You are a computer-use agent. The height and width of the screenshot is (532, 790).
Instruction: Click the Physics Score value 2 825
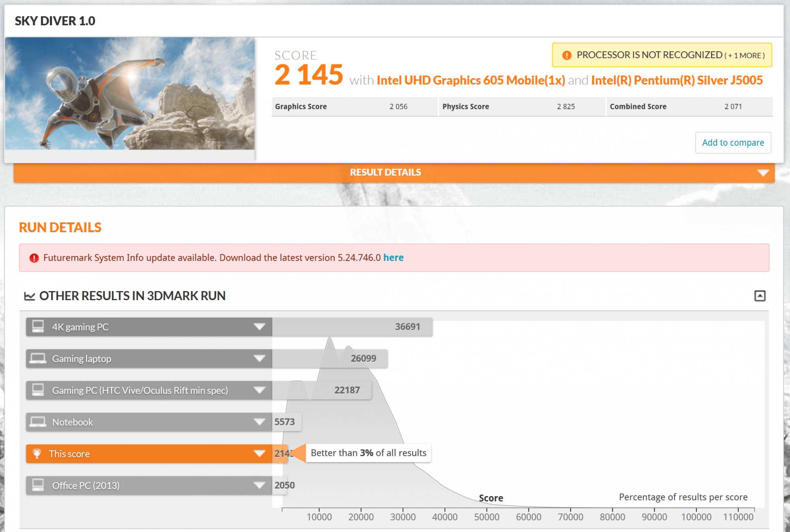566,107
